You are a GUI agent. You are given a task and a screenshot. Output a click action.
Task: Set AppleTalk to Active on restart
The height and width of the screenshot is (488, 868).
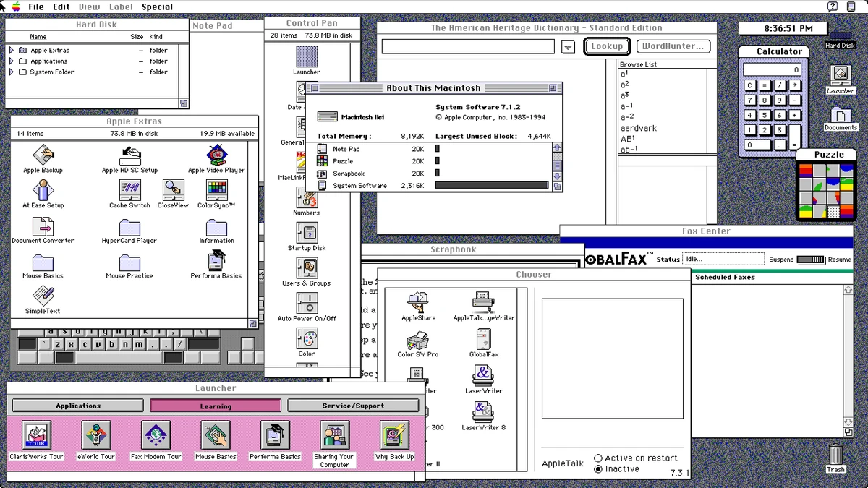point(598,458)
